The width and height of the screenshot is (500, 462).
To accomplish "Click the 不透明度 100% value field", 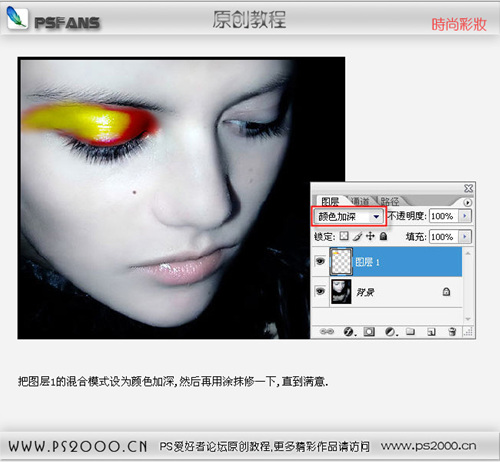I will click(x=444, y=216).
